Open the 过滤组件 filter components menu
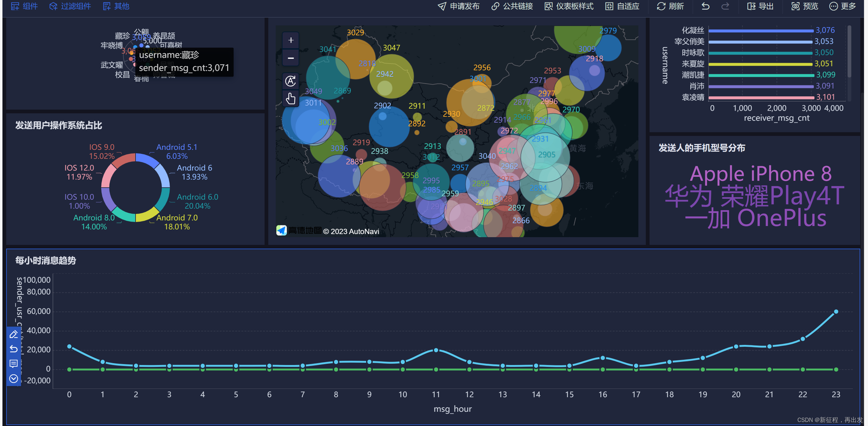Image resolution: width=868 pixels, height=426 pixels. click(x=70, y=6)
